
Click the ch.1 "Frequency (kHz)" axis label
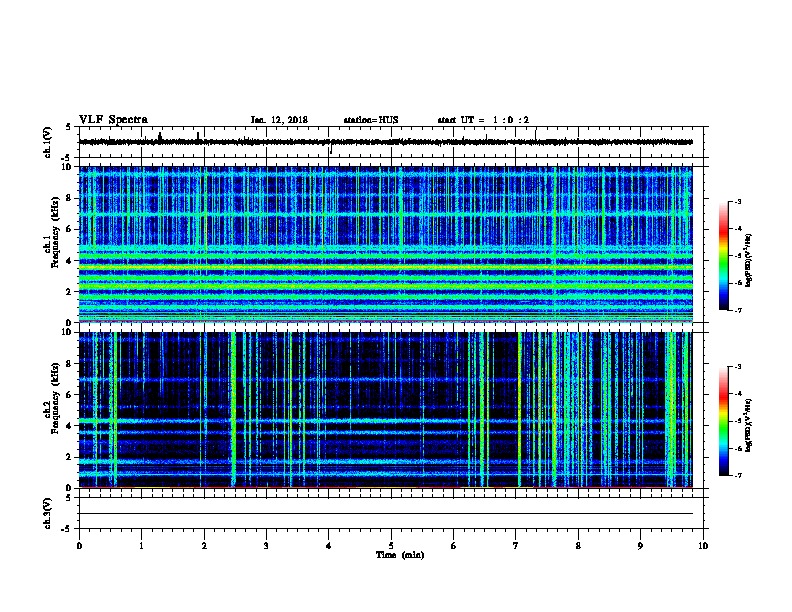[x=55, y=232]
